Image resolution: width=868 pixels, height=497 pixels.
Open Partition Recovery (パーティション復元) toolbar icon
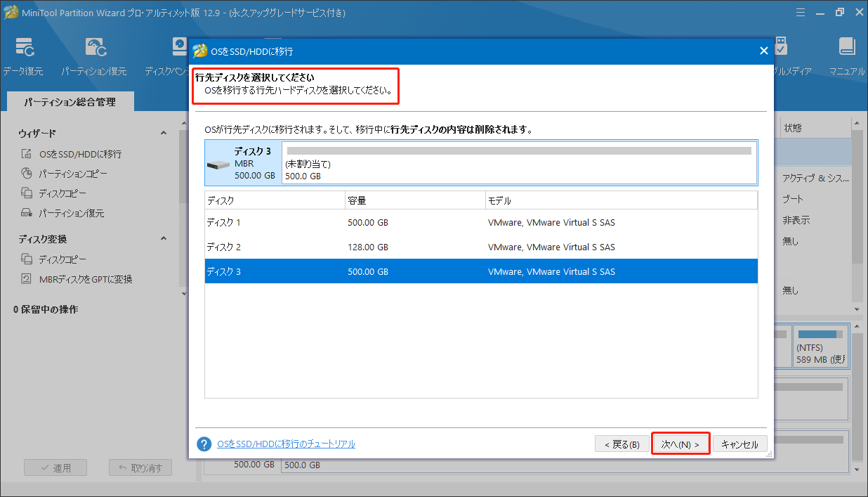94,56
